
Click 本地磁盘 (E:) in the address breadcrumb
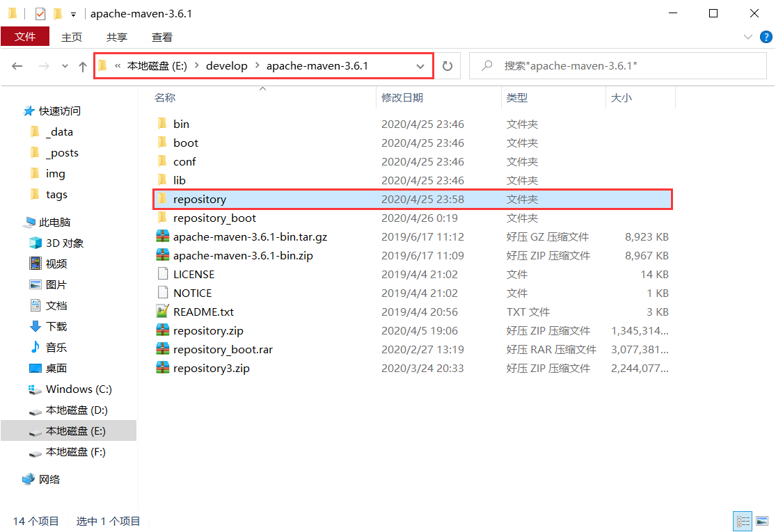157,66
